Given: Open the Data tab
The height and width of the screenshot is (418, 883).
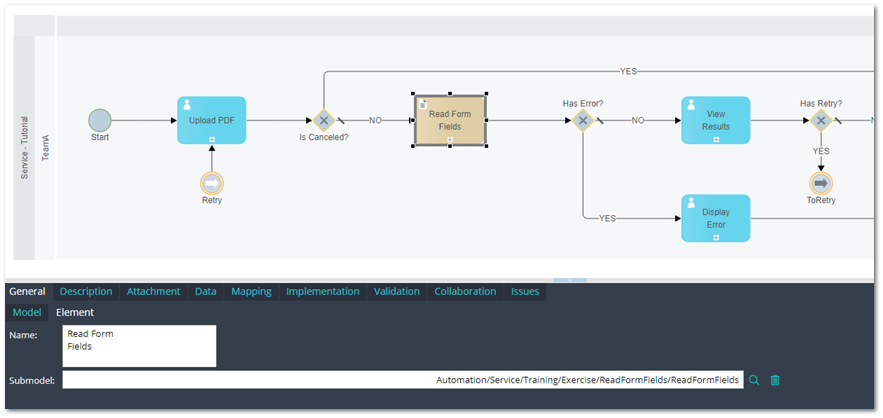Looking at the screenshot, I should coord(206,291).
